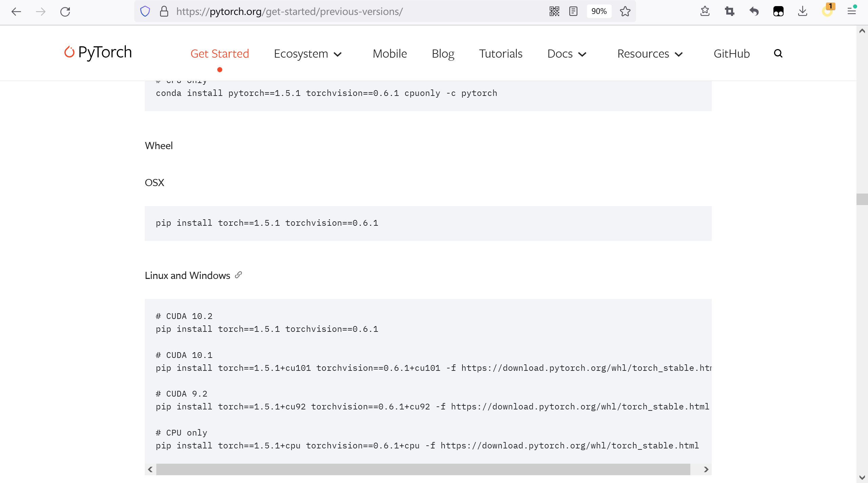Go to the Blog nav item
The width and height of the screenshot is (868, 483).
[443, 54]
